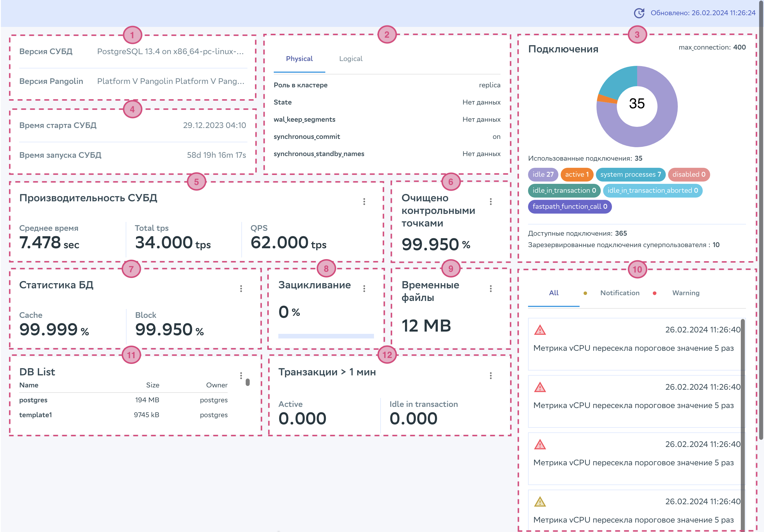Open kebab menu of Производительность СУБД card
The height and width of the screenshot is (532, 764).
click(x=364, y=202)
